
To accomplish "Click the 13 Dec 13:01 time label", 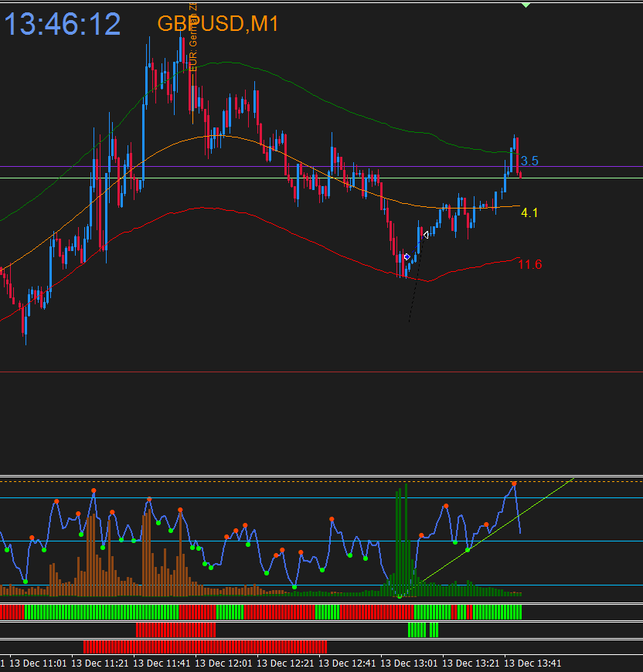I will [x=409, y=663].
